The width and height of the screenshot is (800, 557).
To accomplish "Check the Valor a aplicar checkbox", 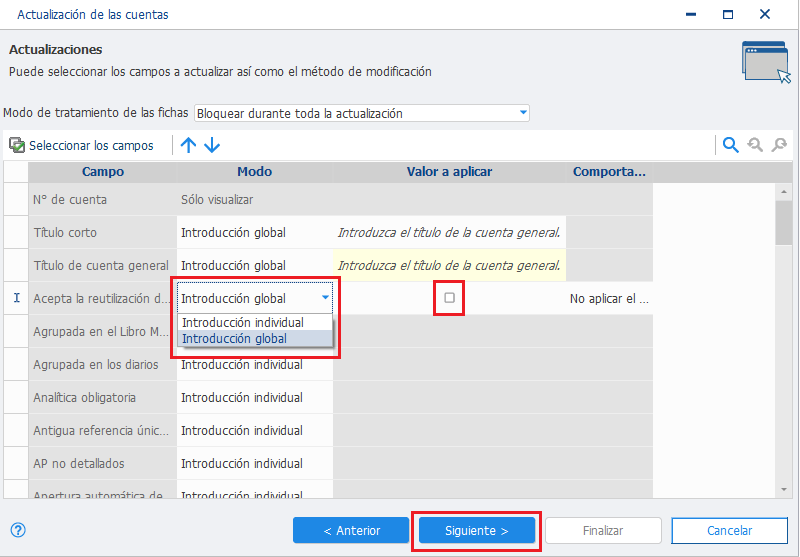I will pyautogui.click(x=449, y=297).
